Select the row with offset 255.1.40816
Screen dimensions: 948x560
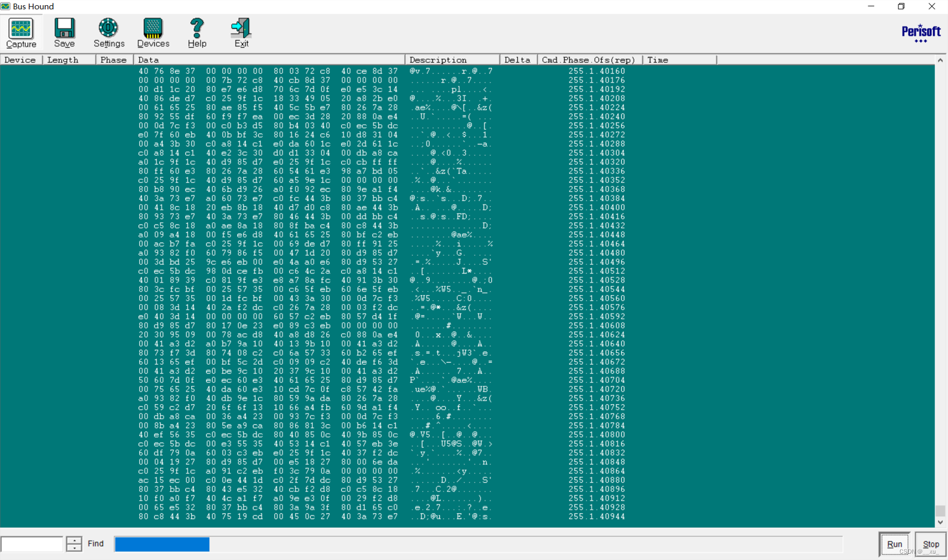467,444
